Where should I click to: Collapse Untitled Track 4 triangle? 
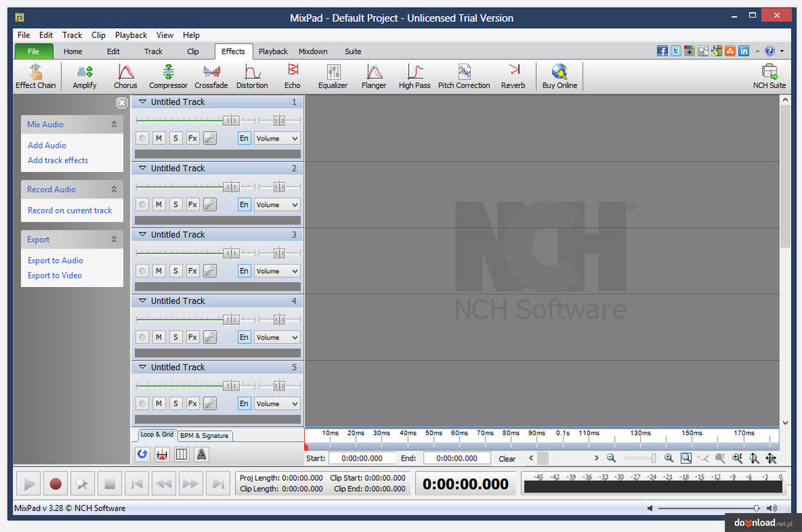click(x=143, y=301)
